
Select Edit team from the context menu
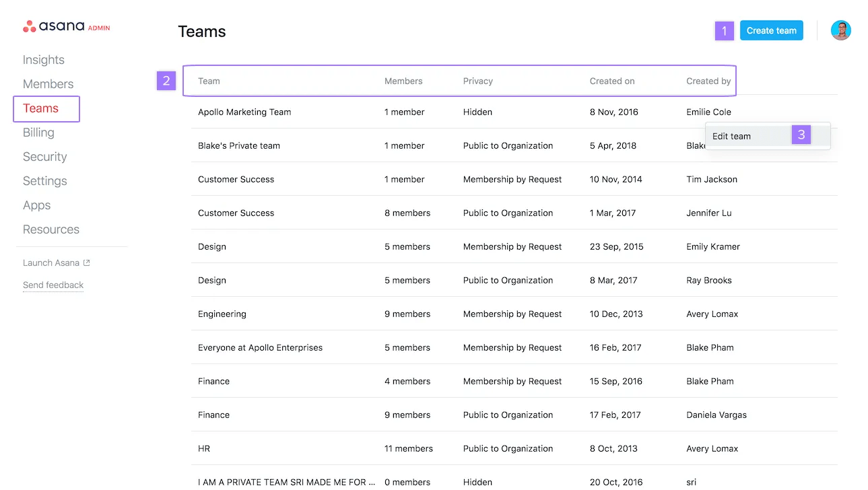click(x=731, y=135)
